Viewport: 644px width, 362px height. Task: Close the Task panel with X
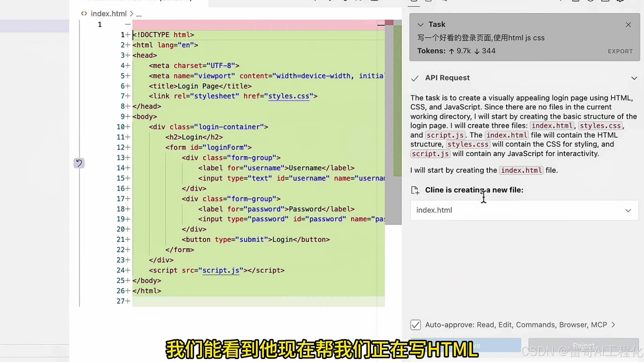628,25
